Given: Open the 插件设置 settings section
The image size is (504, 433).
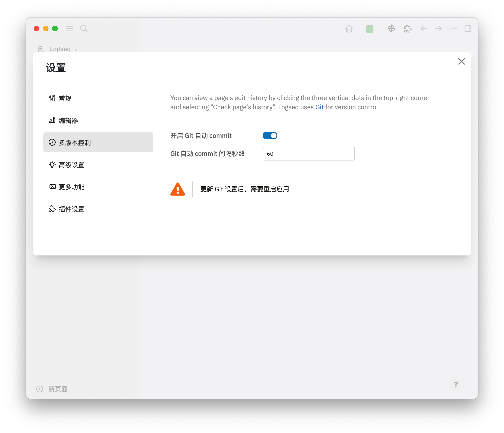Looking at the screenshot, I should point(71,209).
